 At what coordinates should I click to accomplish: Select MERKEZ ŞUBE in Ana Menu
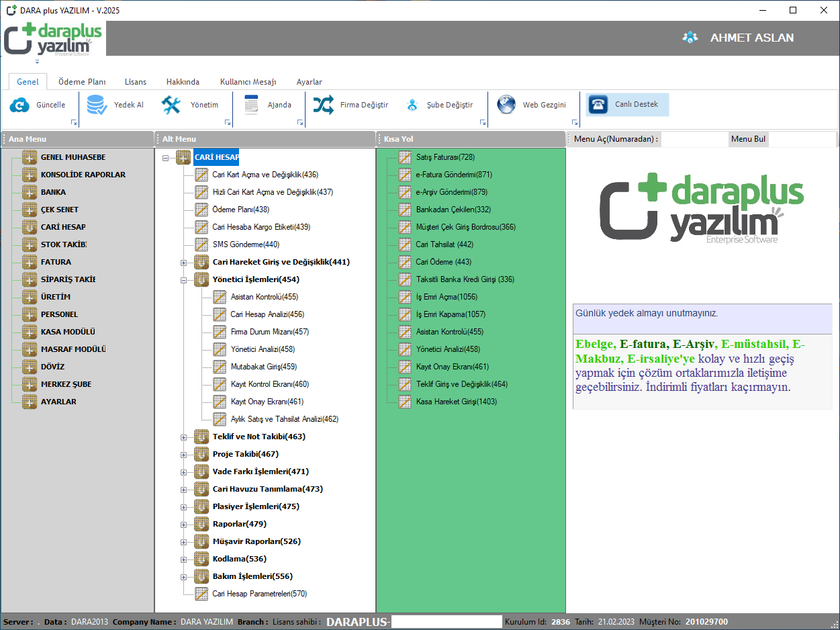(x=66, y=384)
